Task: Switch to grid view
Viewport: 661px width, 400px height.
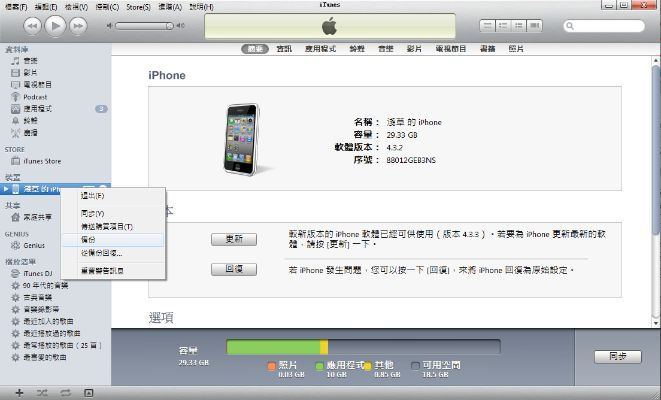Action: [x=519, y=26]
